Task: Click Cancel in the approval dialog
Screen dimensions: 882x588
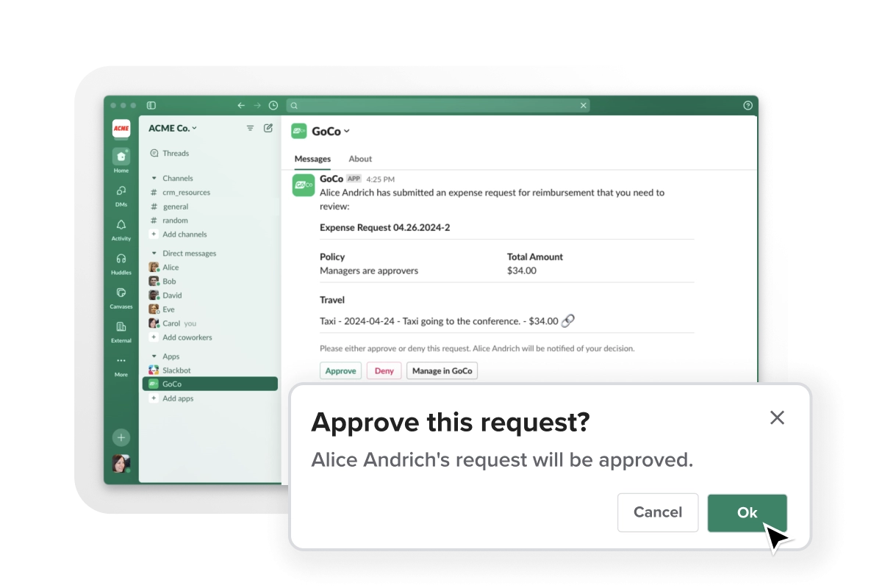Action: click(x=658, y=512)
